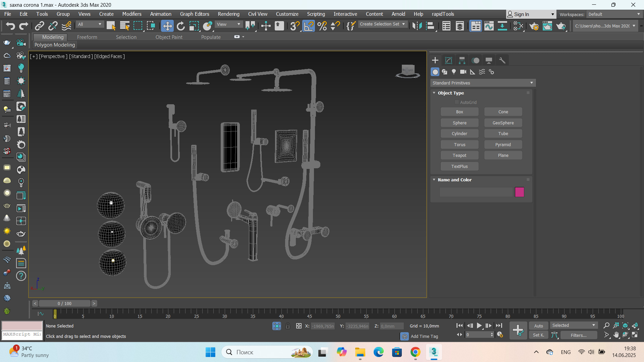This screenshot has height=362, width=644.
Task: Toggle Spinner Snap icon
Action: click(x=335, y=26)
